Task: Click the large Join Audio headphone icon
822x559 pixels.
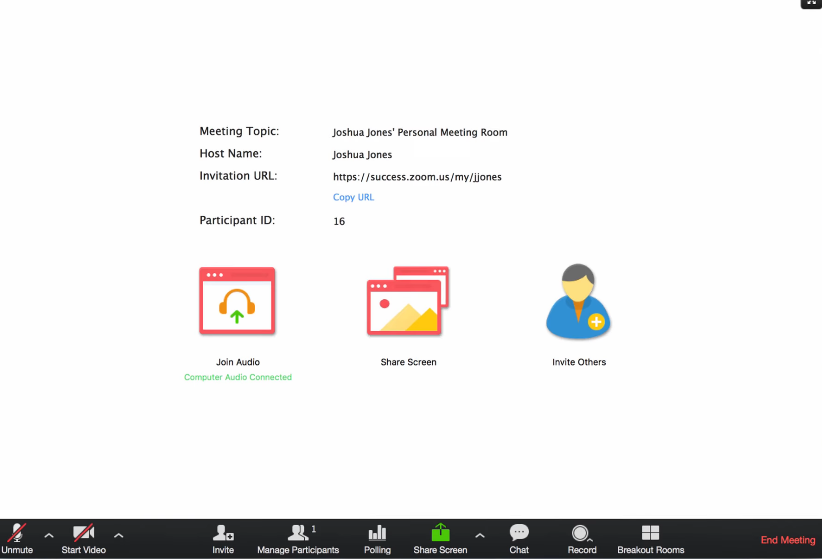Action: [237, 301]
